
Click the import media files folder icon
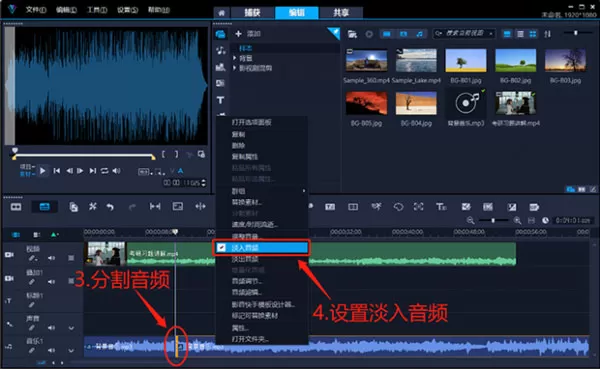[x=352, y=34]
